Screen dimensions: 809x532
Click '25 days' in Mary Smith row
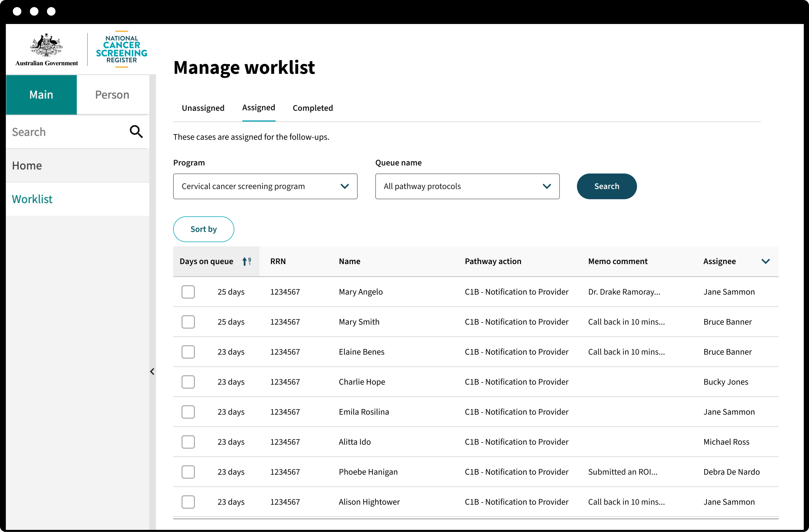click(231, 322)
